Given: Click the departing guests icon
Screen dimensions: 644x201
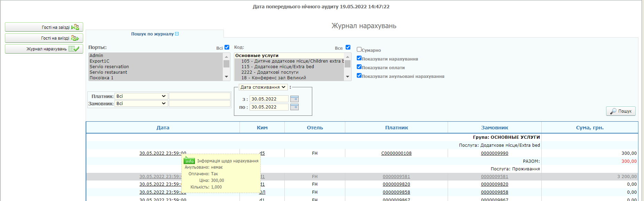Looking at the screenshot, I should (75, 38).
